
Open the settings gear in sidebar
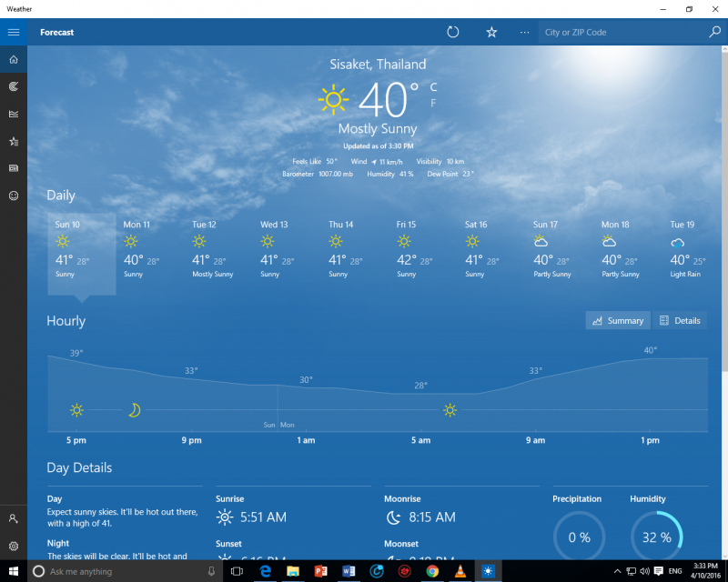click(x=14, y=546)
